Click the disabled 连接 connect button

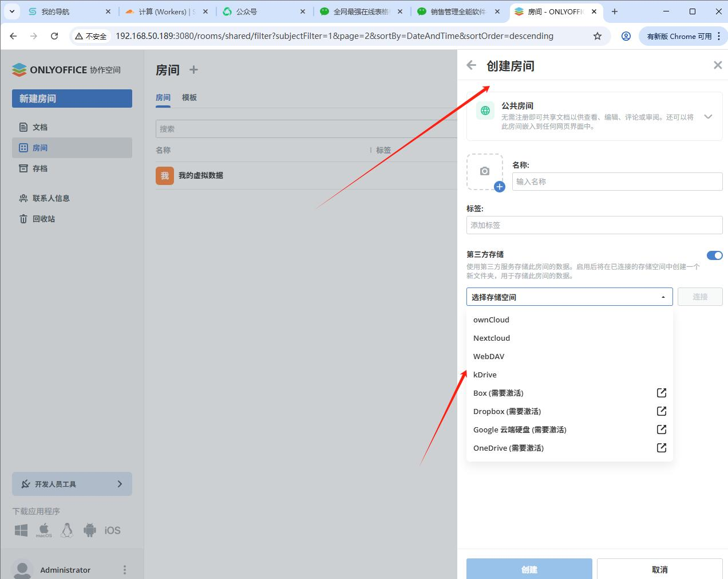(x=700, y=297)
